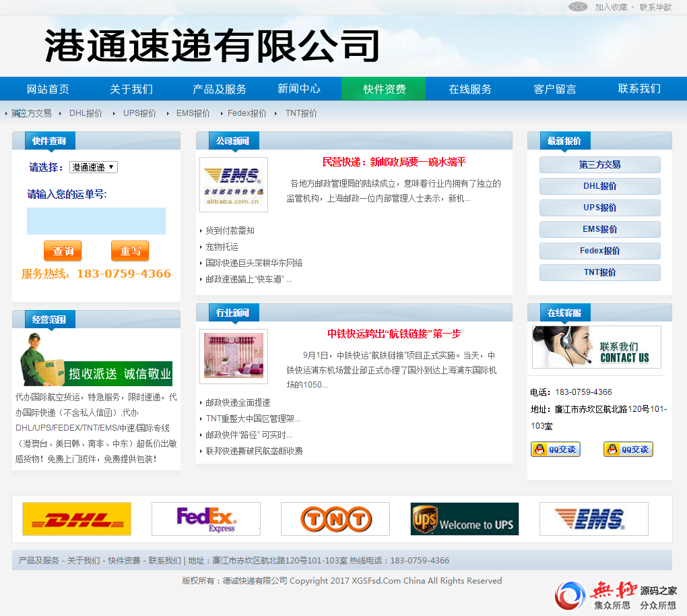Click the DHL carrier logo
Image resolution: width=687 pixels, height=616 pixels.
tap(77, 519)
